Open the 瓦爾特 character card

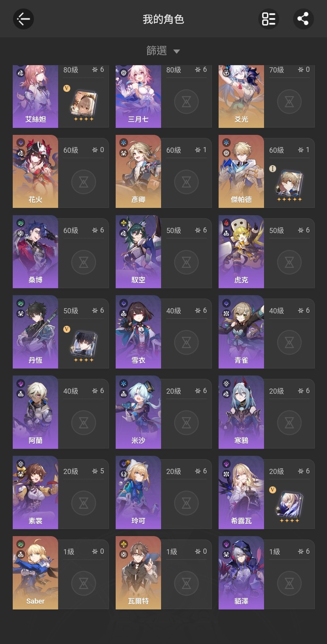163,573
